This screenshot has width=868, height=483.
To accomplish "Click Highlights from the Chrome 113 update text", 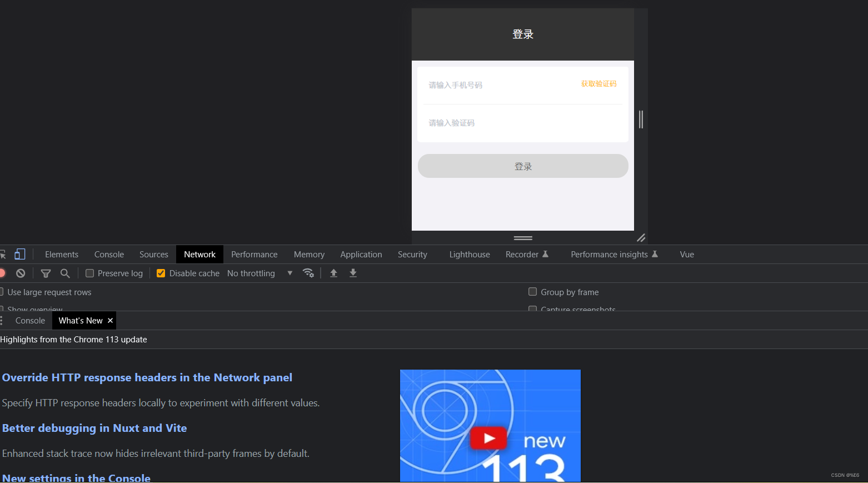I will pyautogui.click(x=73, y=340).
